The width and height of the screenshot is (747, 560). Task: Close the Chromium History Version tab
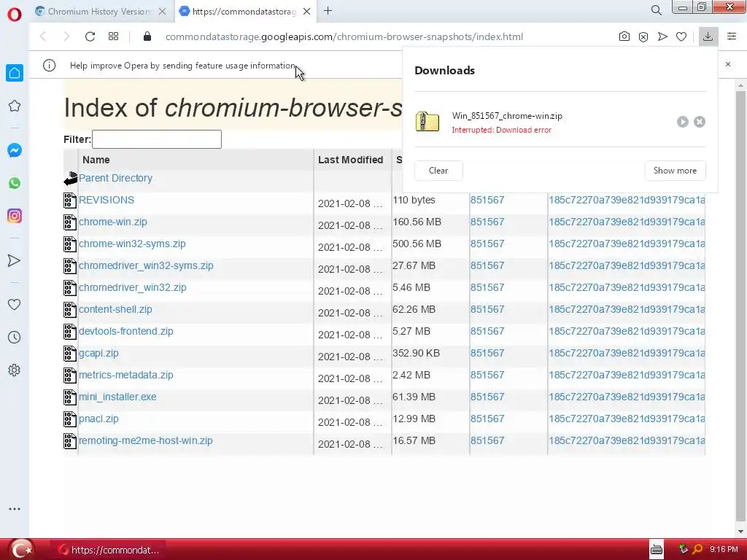(163, 12)
